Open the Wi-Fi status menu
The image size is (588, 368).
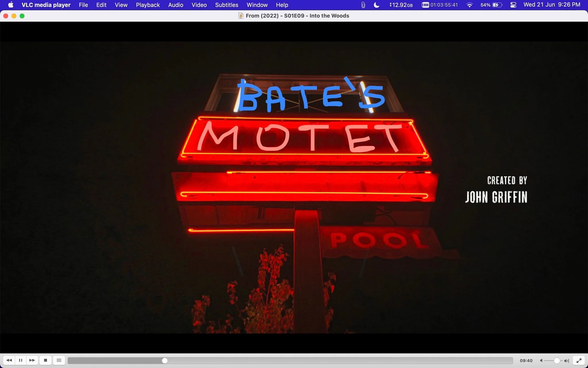coord(469,5)
